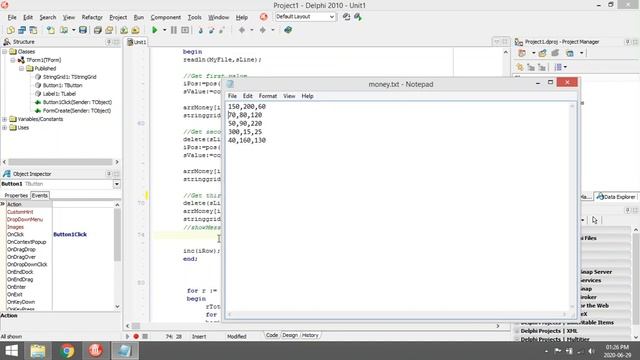Click the volume icon in system tray
This screenshot has height=360, width=640.
591,351
